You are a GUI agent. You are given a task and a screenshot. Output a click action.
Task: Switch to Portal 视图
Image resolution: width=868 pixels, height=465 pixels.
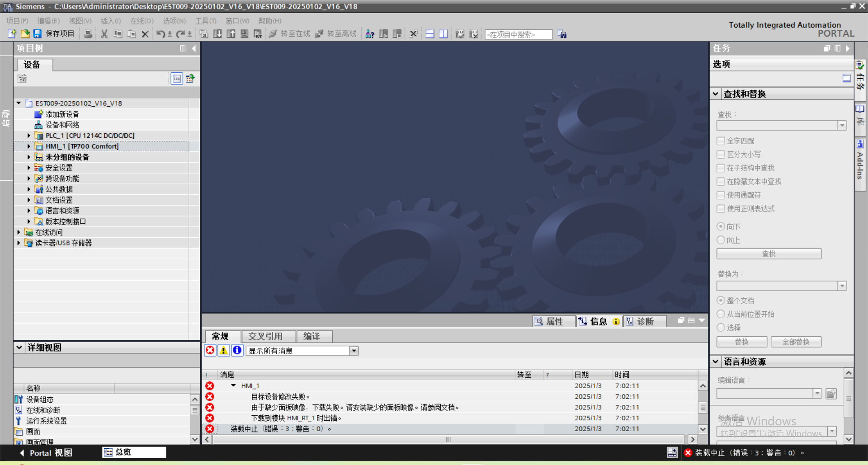[46, 453]
